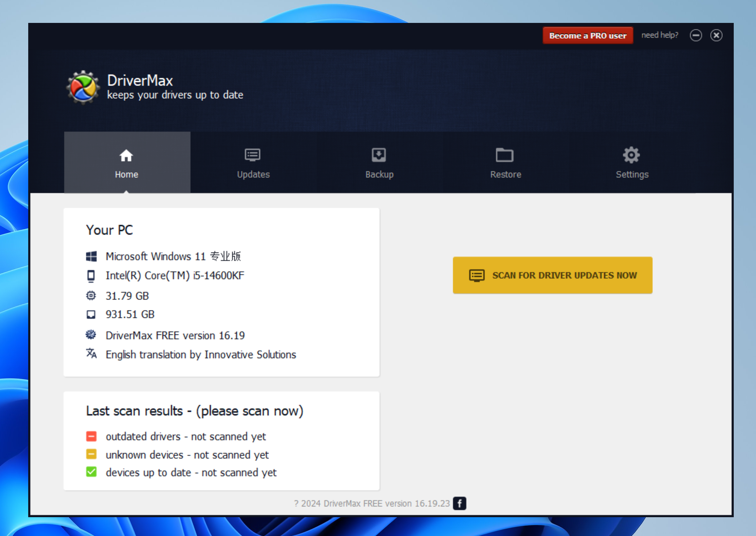Click devices up to date - not scanned yet
The height and width of the screenshot is (536, 756).
[x=191, y=473]
